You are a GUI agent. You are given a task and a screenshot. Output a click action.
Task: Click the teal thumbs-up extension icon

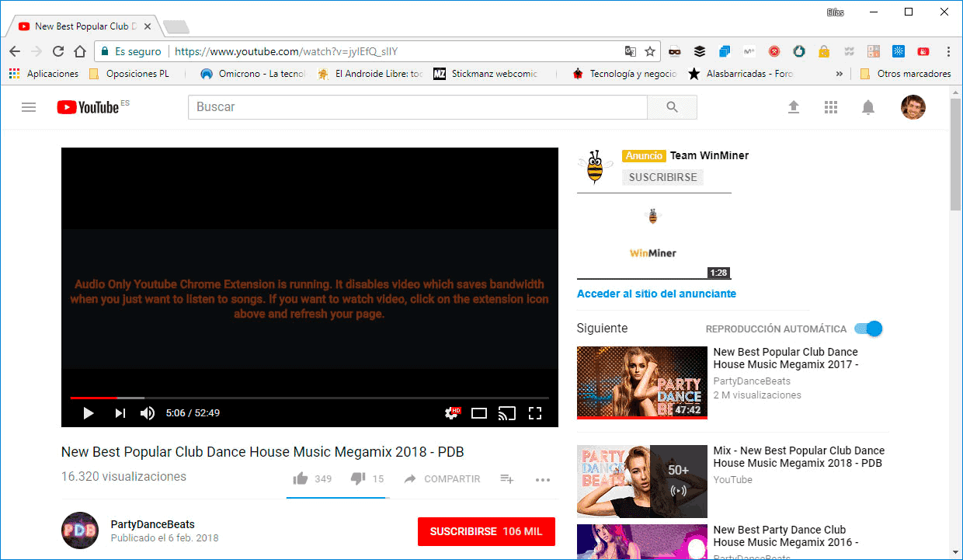[x=799, y=51]
